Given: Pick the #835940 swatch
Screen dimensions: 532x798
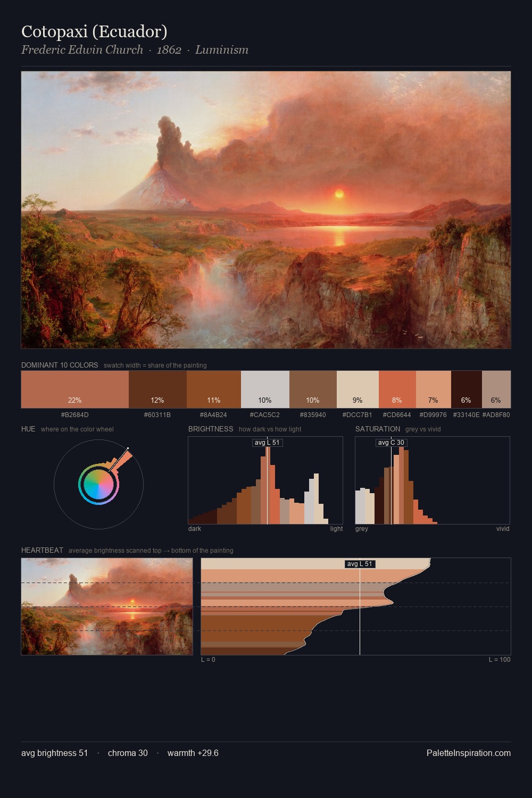Looking at the screenshot, I should [x=313, y=389].
